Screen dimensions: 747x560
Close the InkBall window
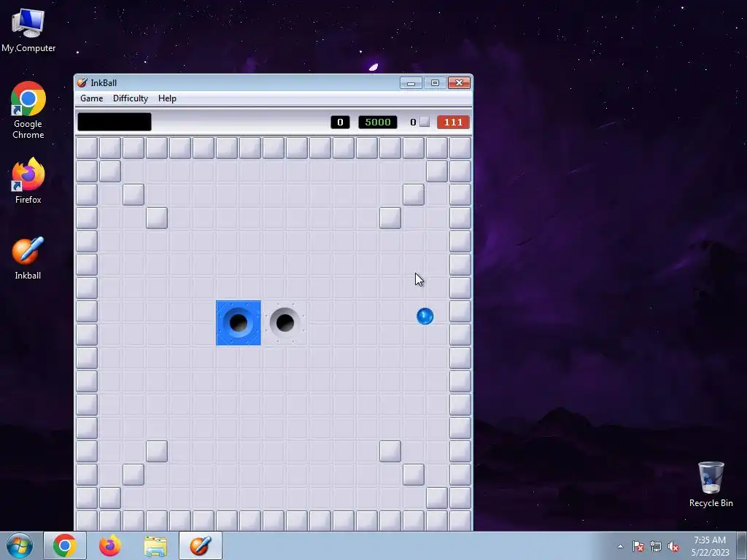tap(459, 83)
